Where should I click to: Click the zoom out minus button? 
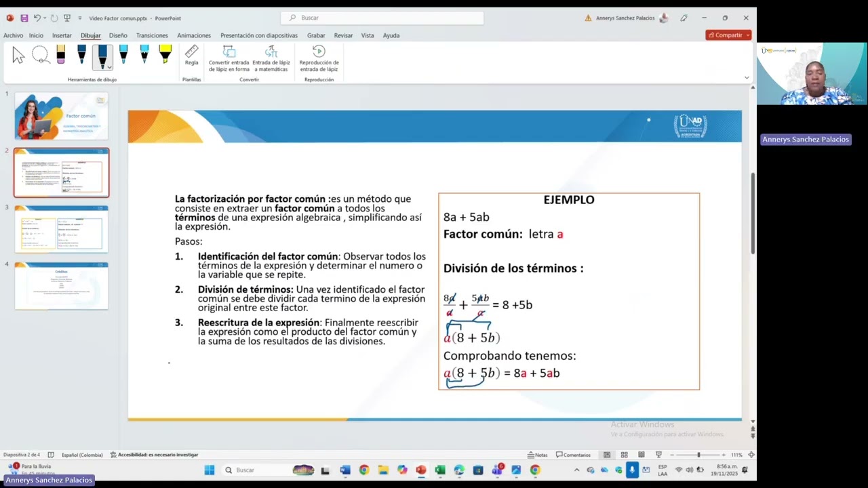click(672, 455)
